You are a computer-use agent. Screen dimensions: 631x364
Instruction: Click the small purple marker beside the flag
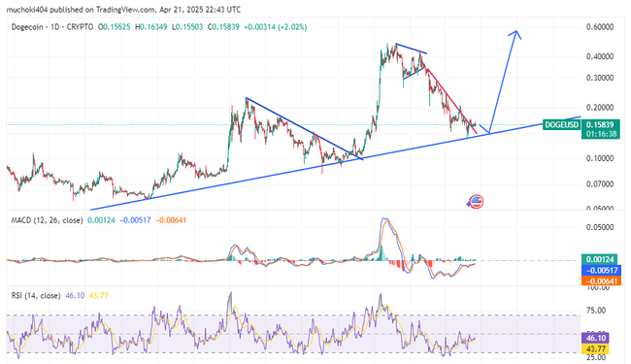click(469, 204)
